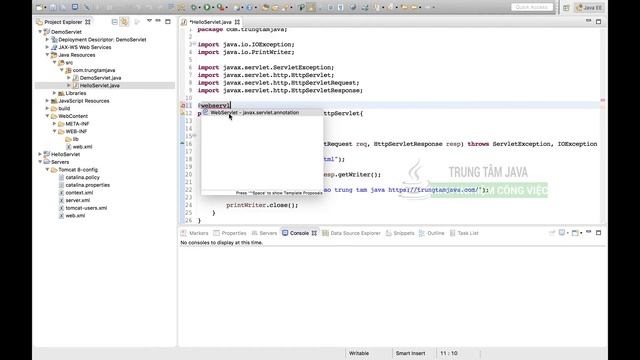The width and height of the screenshot is (640, 360).
Task: Open catalina.policy file
Action: click(82, 177)
